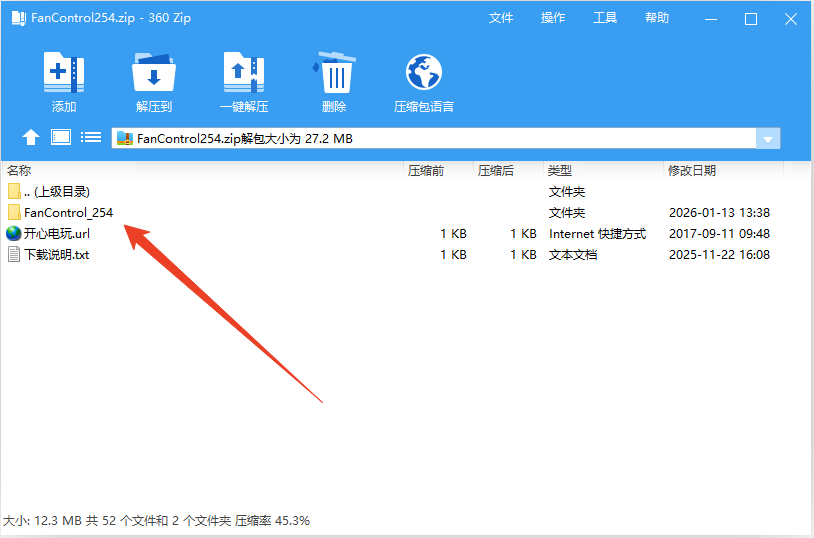Open the archive language globe icon
814x538 pixels.
[x=424, y=73]
